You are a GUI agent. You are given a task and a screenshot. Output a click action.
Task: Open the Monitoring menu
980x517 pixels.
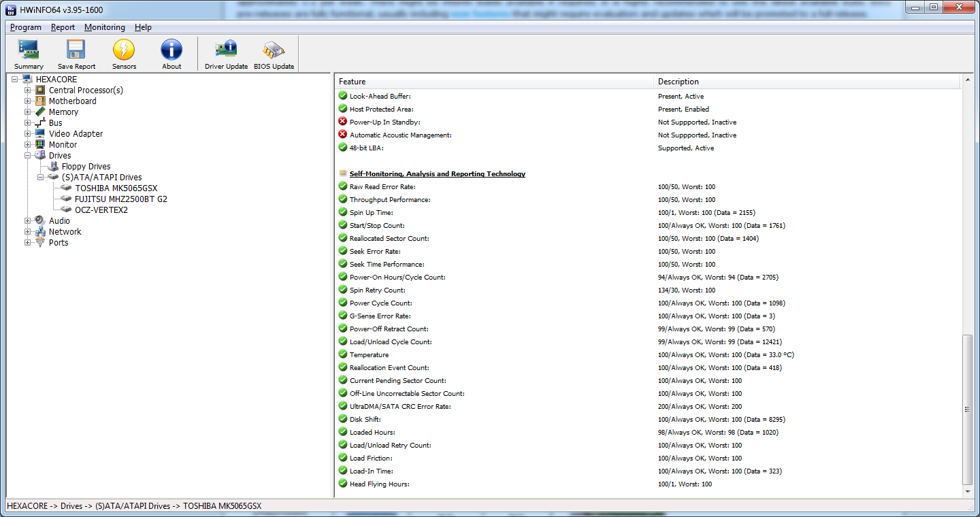(105, 27)
